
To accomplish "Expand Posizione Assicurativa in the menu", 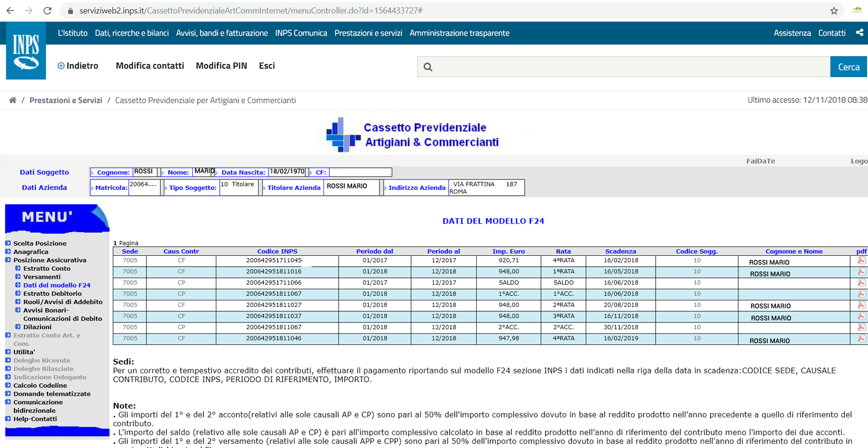I will click(50, 260).
